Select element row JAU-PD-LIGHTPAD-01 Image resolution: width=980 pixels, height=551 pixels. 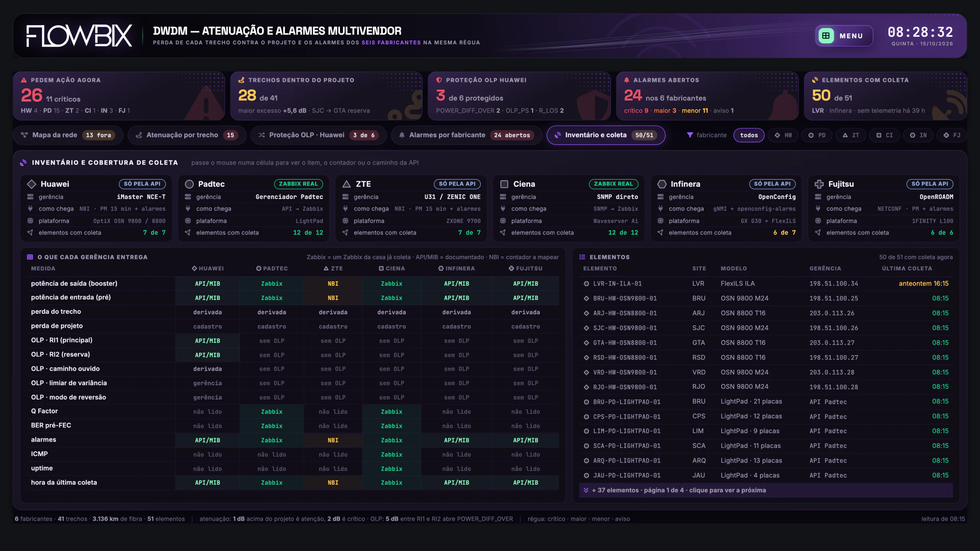point(766,475)
